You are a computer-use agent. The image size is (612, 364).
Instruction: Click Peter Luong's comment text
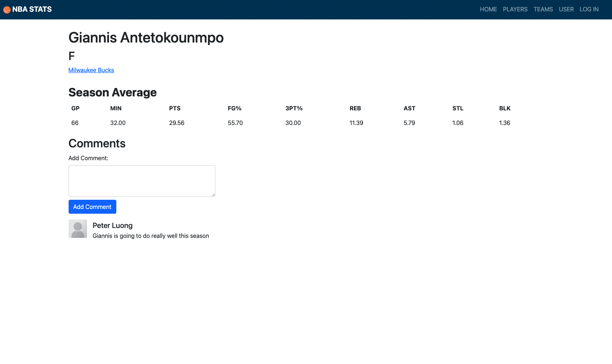(151, 236)
